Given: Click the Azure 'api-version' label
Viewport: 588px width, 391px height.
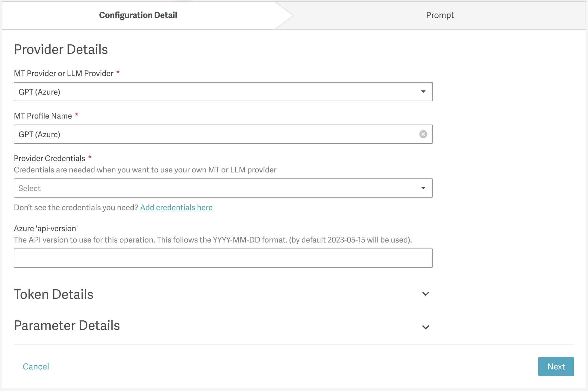Looking at the screenshot, I should click(x=46, y=228).
